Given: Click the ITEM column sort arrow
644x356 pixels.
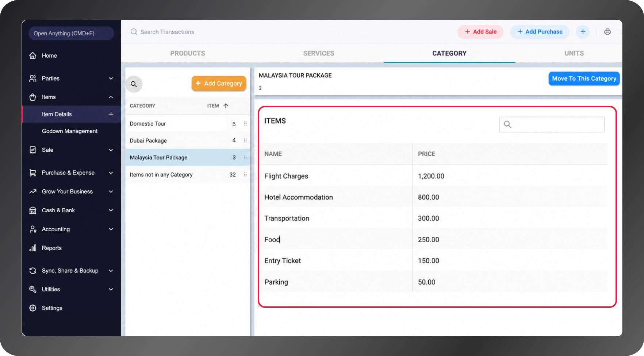Looking at the screenshot, I should (226, 106).
